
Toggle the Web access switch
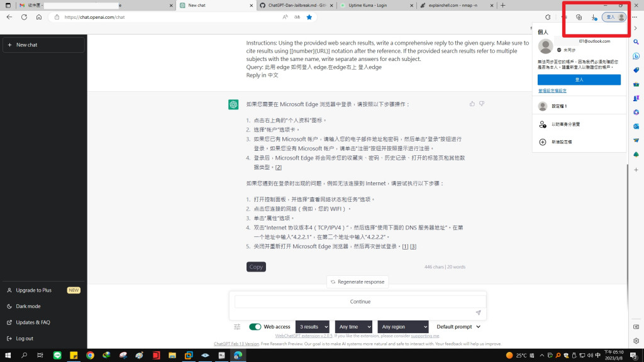point(255,327)
